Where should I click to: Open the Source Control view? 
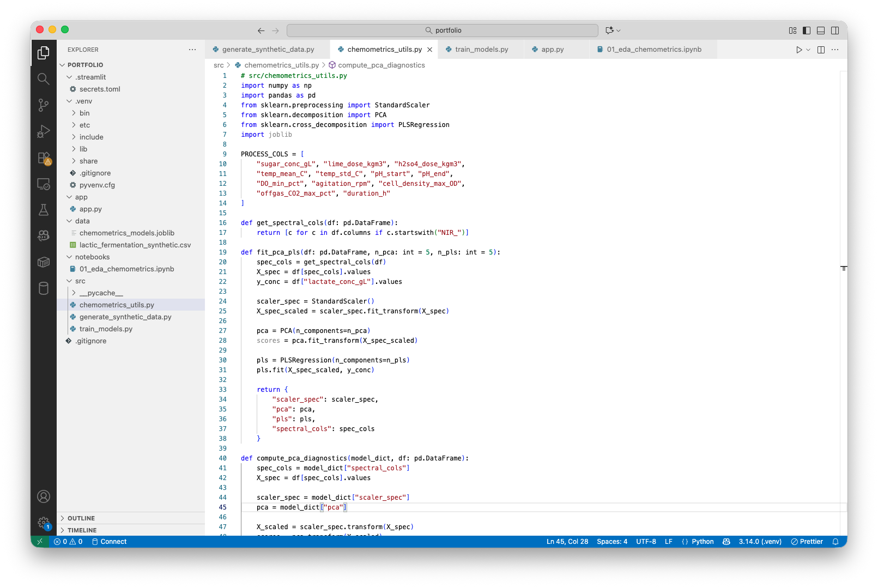pyautogui.click(x=44, y=105)
